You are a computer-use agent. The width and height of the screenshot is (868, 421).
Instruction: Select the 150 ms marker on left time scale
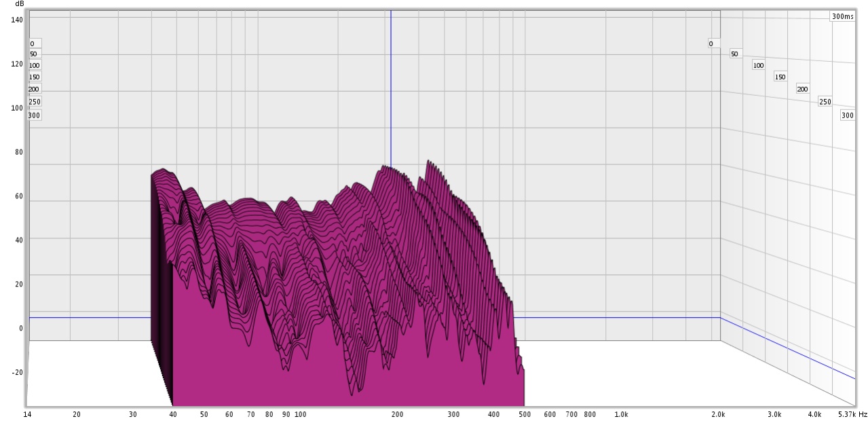click(x=35, y=77)
